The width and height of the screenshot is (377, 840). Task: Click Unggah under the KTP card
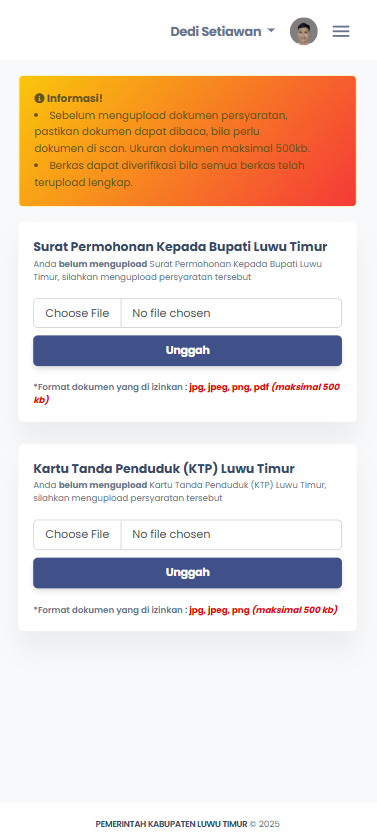(x=187, y=573)
